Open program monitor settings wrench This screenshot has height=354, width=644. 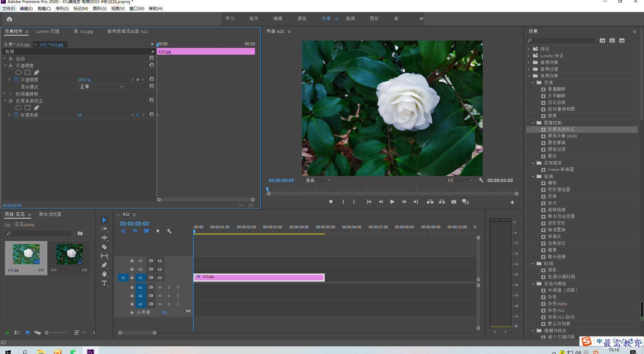click(481, 180)
